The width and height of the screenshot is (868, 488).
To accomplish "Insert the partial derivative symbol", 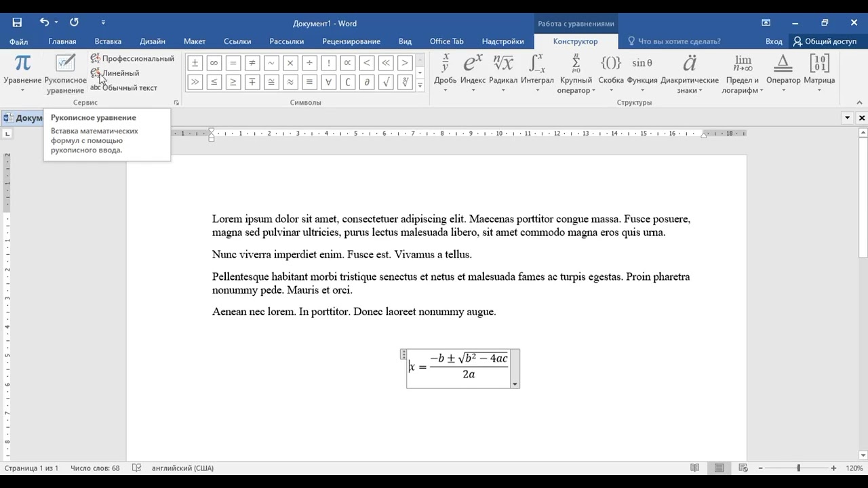I will 367,82.
